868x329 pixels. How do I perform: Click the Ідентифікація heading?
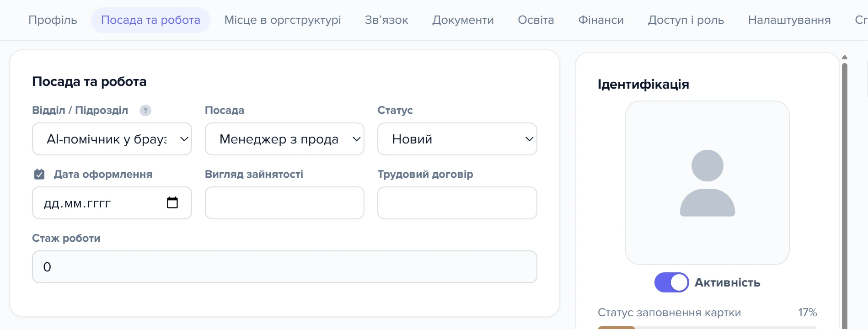[x=643, y=84]
